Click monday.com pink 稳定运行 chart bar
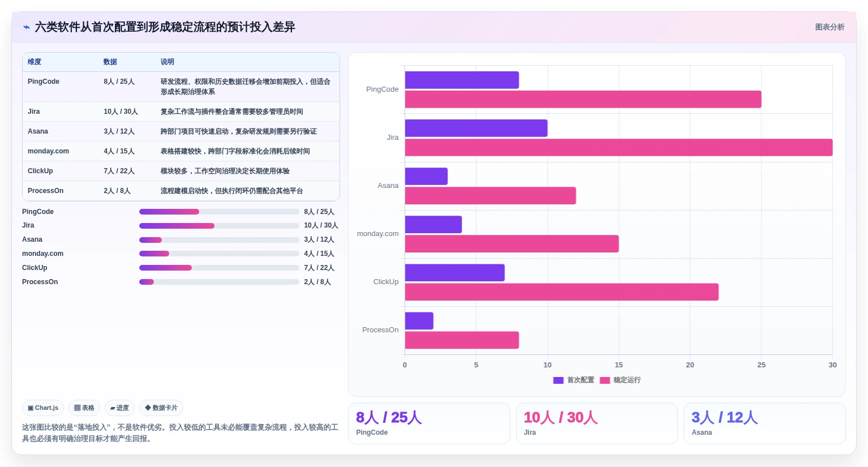 pyautogui.click(x=512, y=243)
